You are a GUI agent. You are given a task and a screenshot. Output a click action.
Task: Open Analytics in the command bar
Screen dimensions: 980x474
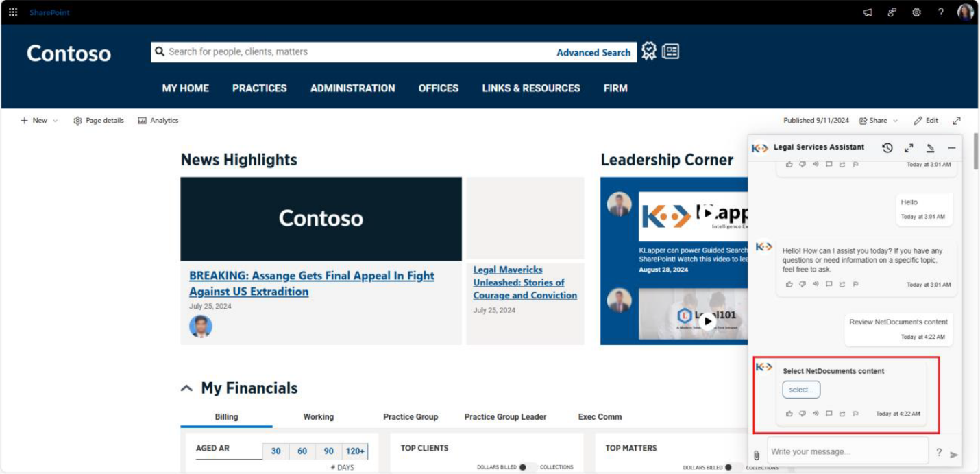pyautogui.click(x=158, y=121)
